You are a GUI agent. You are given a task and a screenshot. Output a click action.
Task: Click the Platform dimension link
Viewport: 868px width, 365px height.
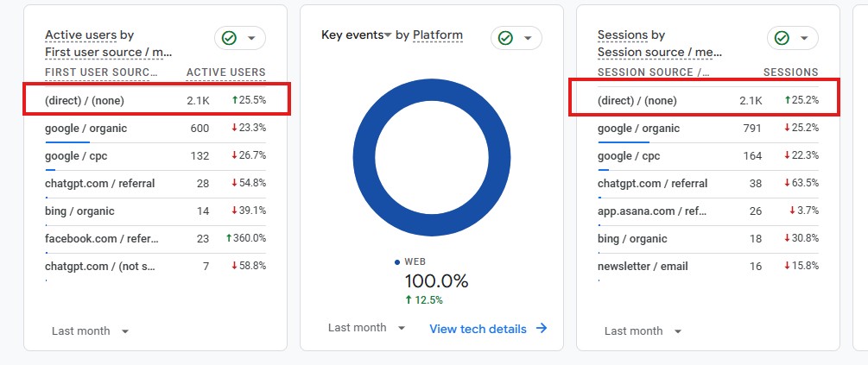438,35
